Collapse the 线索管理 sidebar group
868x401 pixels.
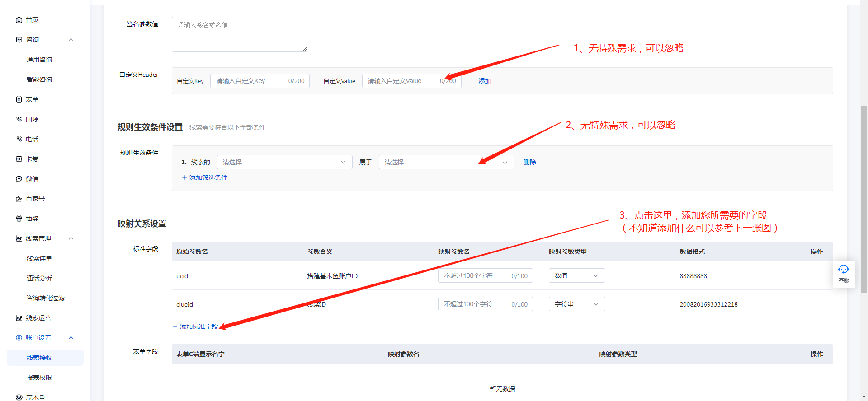pyautogui.click(x=71, y=238)
